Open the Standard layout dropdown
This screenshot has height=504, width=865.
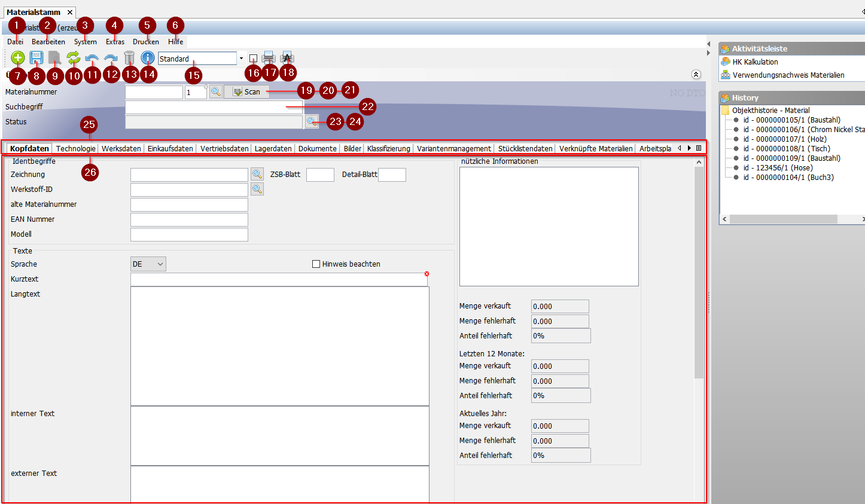click(x=241, y=59)
